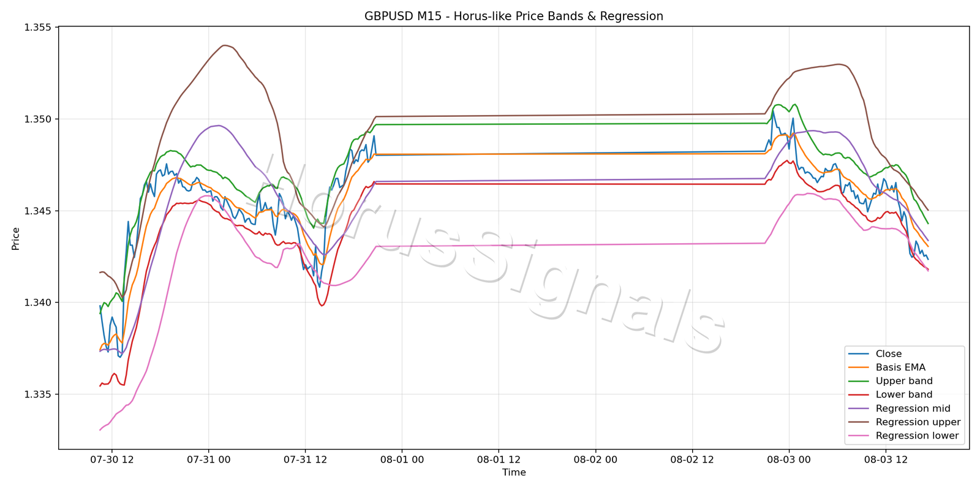
Task: Click the 'Upper band' legend entry
Action: [890, 381]
